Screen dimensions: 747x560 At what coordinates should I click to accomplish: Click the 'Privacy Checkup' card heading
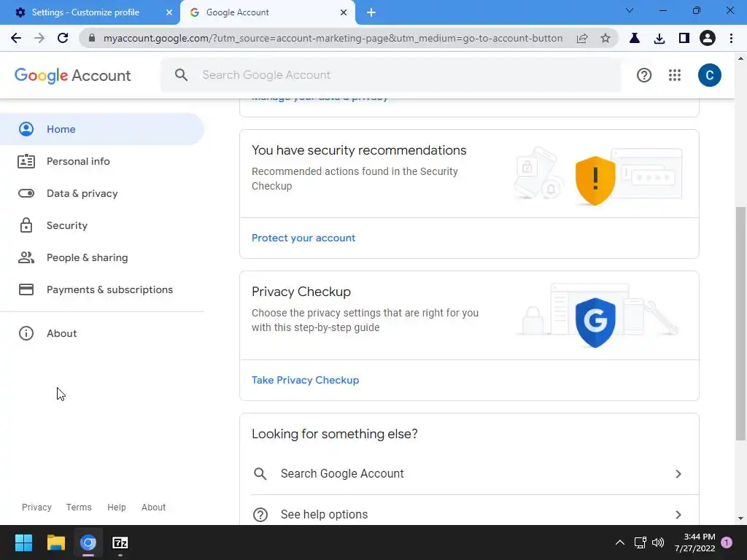click(301, 292)
